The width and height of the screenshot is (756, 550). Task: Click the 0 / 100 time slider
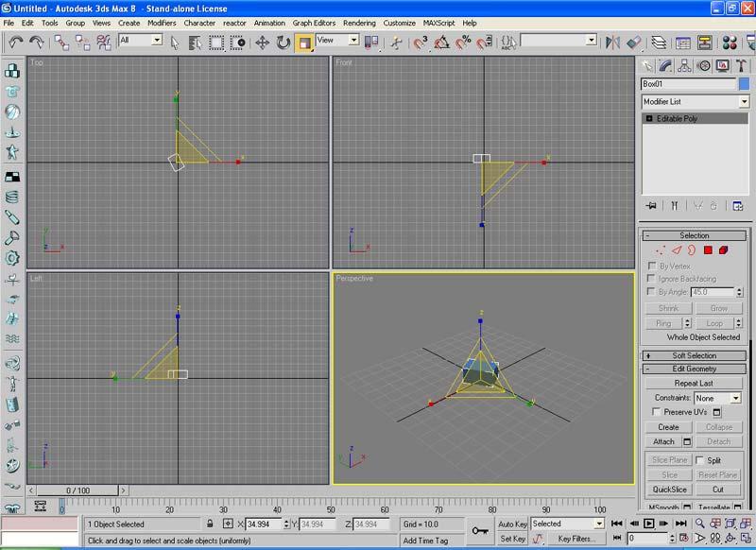(78, 490)
